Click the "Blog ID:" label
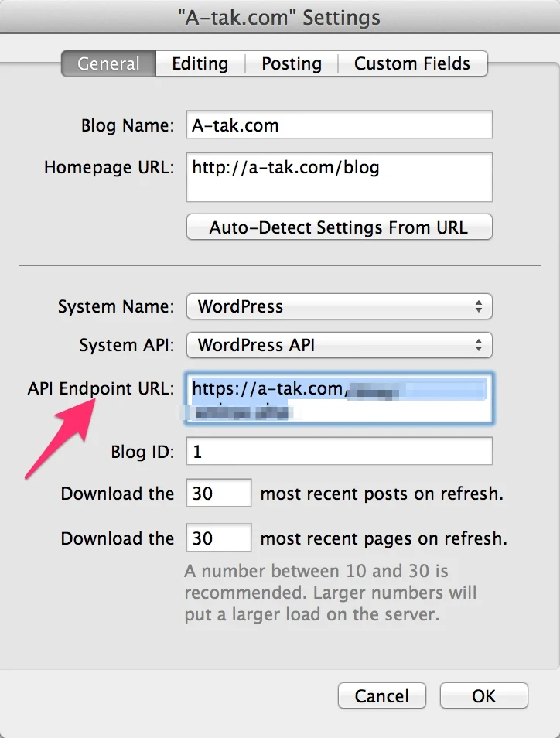This screenshot has width=560, height=738. click(142, 452)
